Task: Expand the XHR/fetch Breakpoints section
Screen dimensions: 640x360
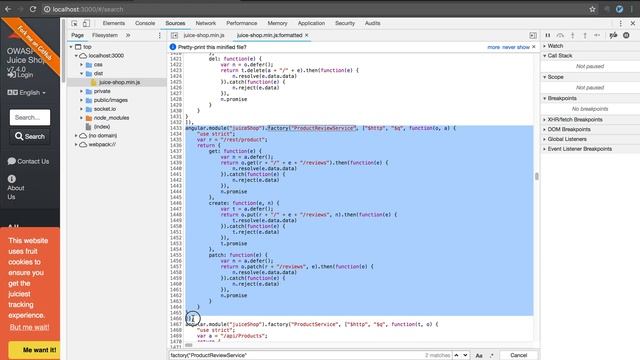Action: (575, 120)
